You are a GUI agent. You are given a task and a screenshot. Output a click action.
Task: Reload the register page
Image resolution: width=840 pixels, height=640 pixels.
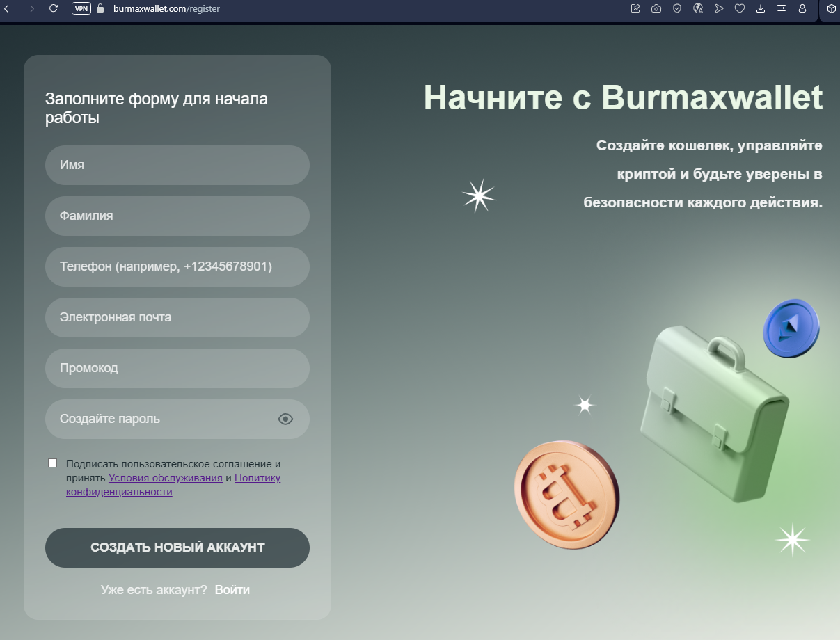53,9
